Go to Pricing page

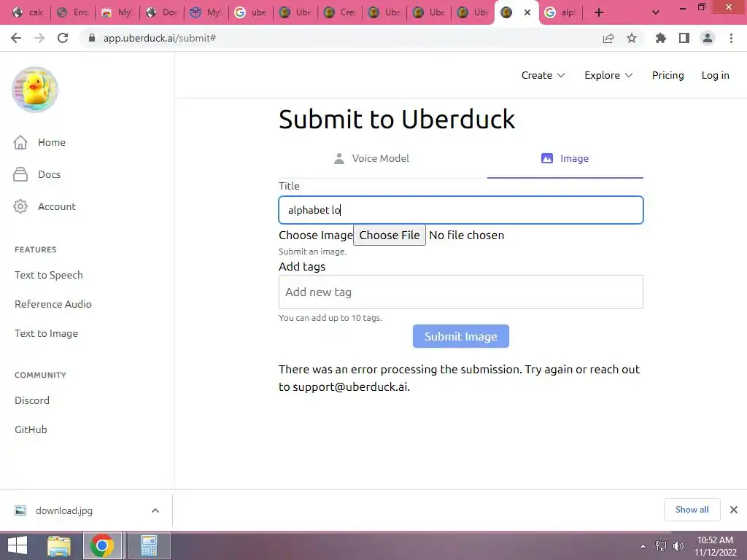point(667,75)
